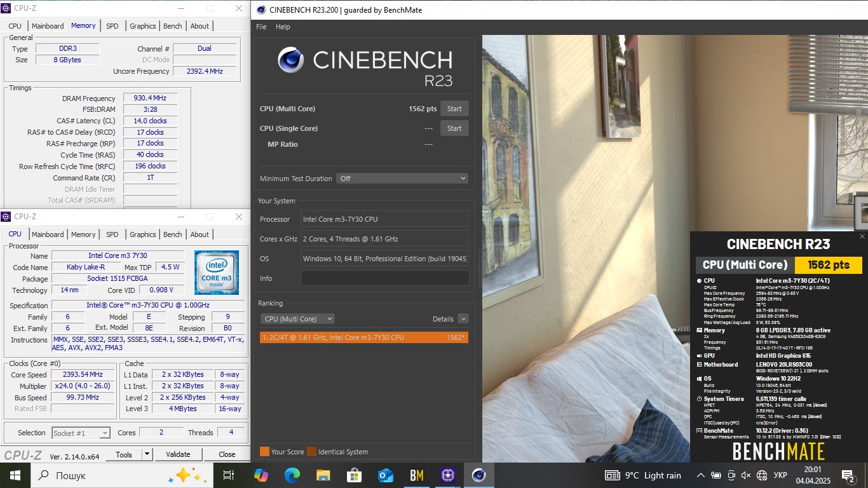The width and height of the screenshot is (868, 488).
Task: Click the Processor field Intel Core m3-7Y30 CPU
Action: (384, 219)
